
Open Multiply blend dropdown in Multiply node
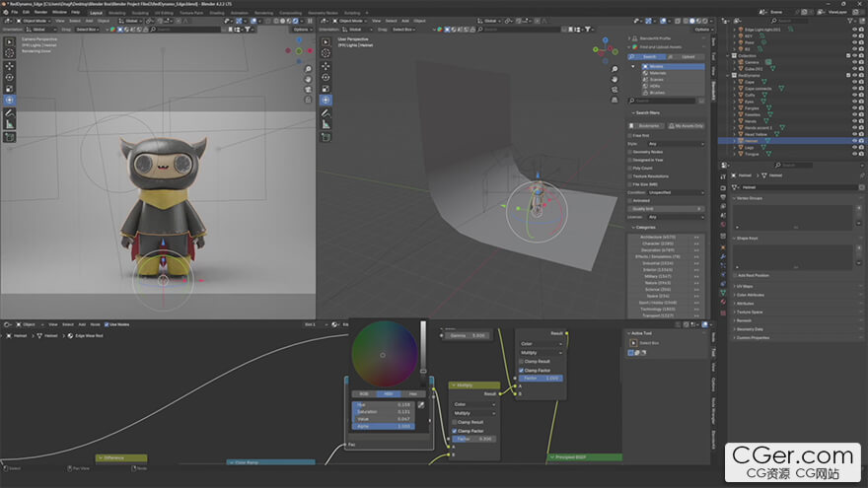point(473,413)
